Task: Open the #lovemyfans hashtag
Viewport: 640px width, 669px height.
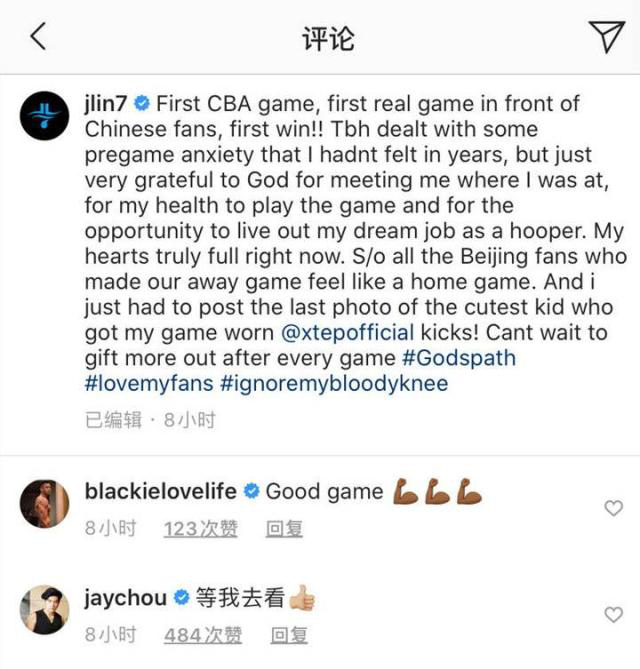Action: pos(149,383)
